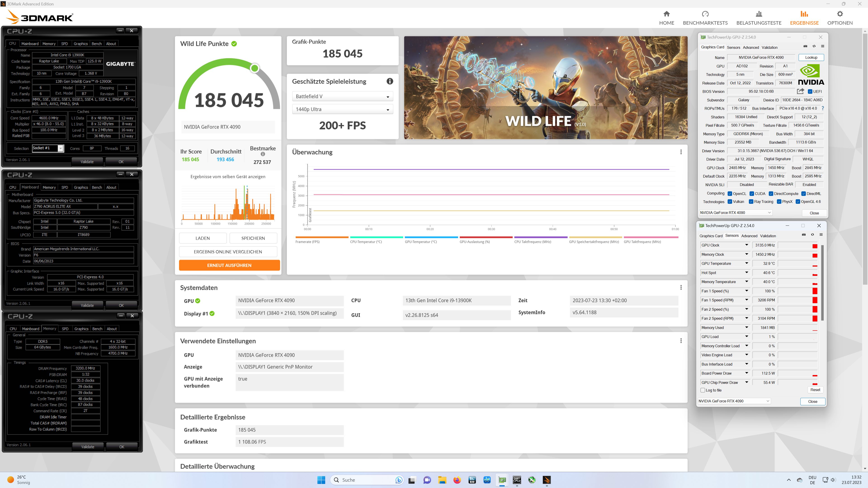Click the score gauge indicator knob

(255, 68)
